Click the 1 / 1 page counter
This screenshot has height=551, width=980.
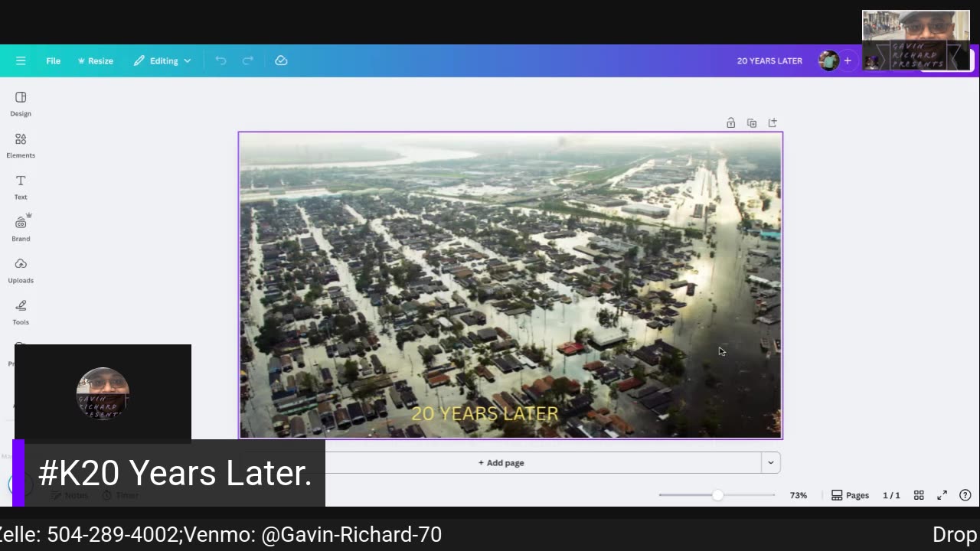pyautogui.click(x=891, y=495)
